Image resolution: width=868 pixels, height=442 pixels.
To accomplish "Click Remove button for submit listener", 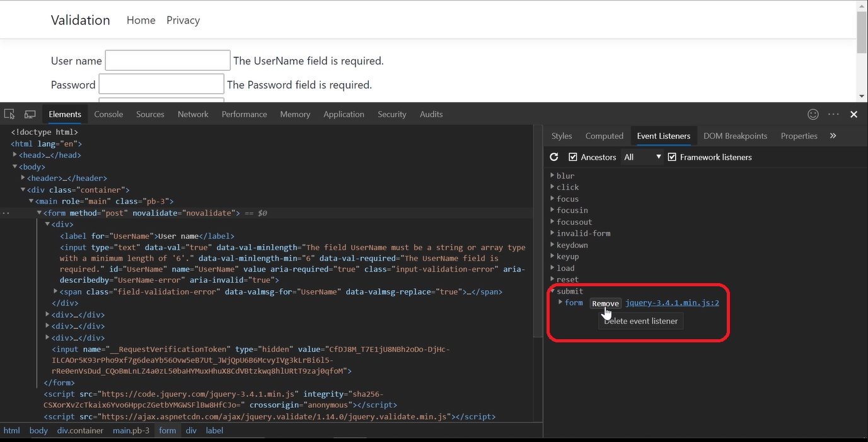I will 605,303.
